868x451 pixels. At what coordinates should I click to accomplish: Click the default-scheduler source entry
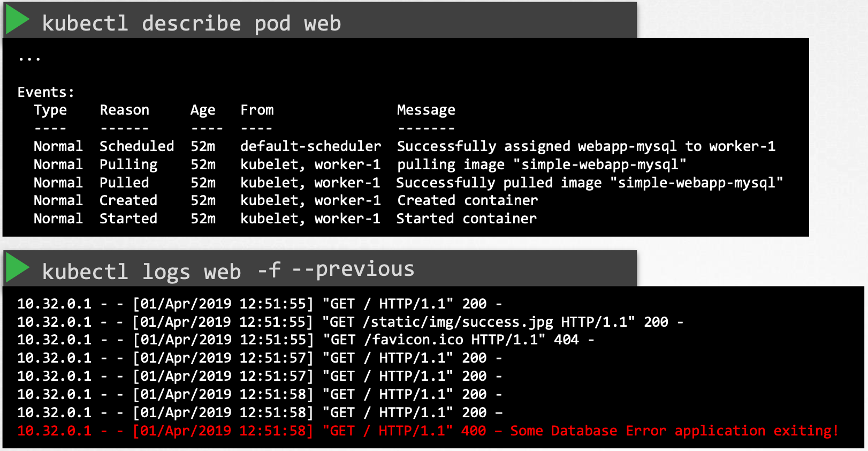click(310, 146)
